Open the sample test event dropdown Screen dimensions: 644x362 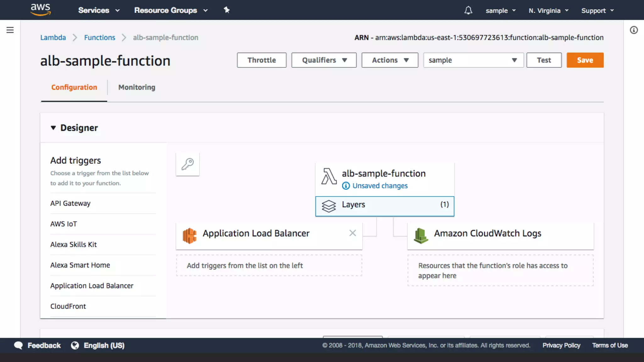[473, 60]
